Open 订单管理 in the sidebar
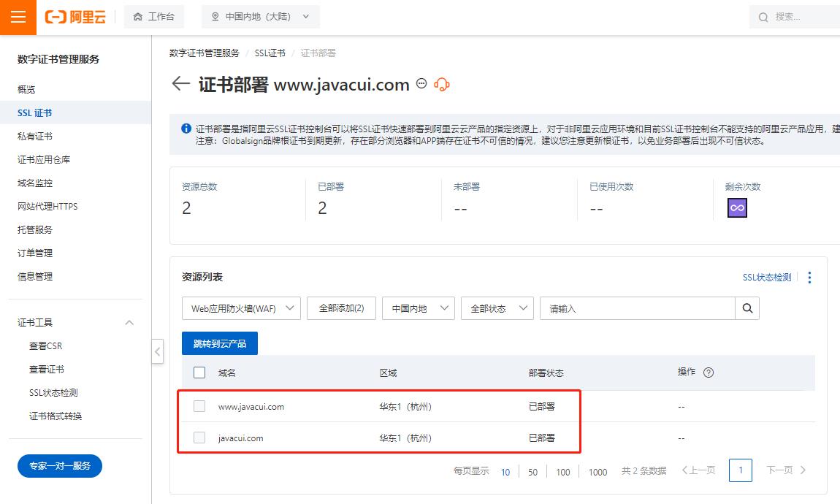 click(x=35, y=253)
